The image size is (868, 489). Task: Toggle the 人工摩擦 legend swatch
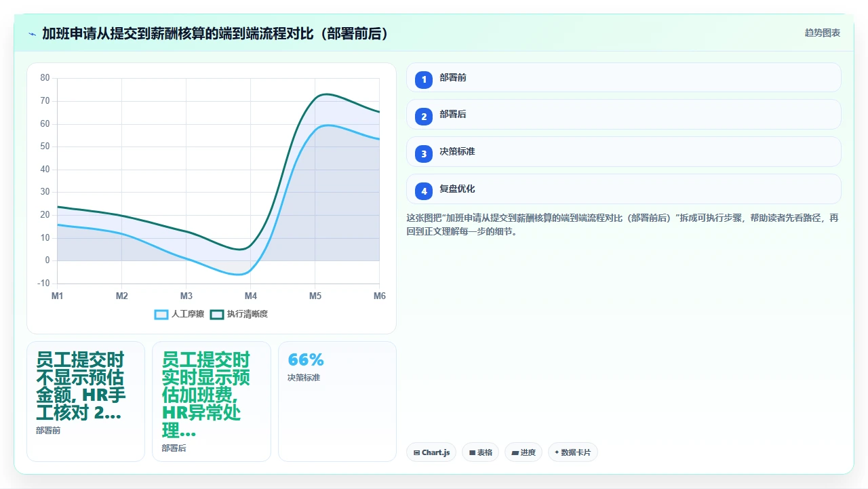(x=161, y=314)
